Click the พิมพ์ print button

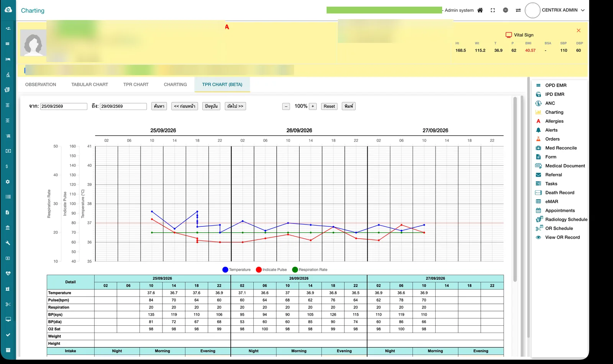click(x=349, y=106)
